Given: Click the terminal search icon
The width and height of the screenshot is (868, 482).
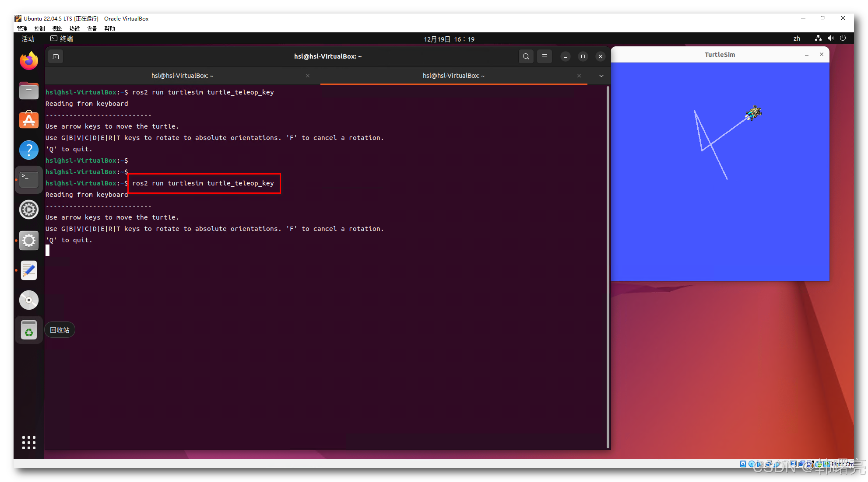Looking at the screenshot, I should (x=526, y=56).
